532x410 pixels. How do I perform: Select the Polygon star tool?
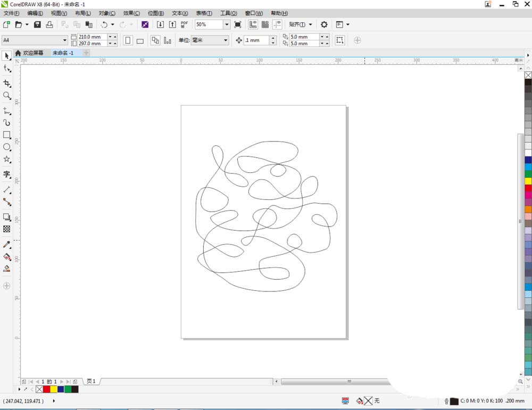click(6, 160)
